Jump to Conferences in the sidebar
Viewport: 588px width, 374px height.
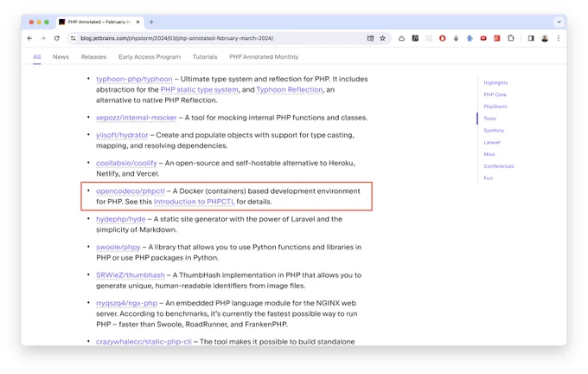(x=499, y=166)
